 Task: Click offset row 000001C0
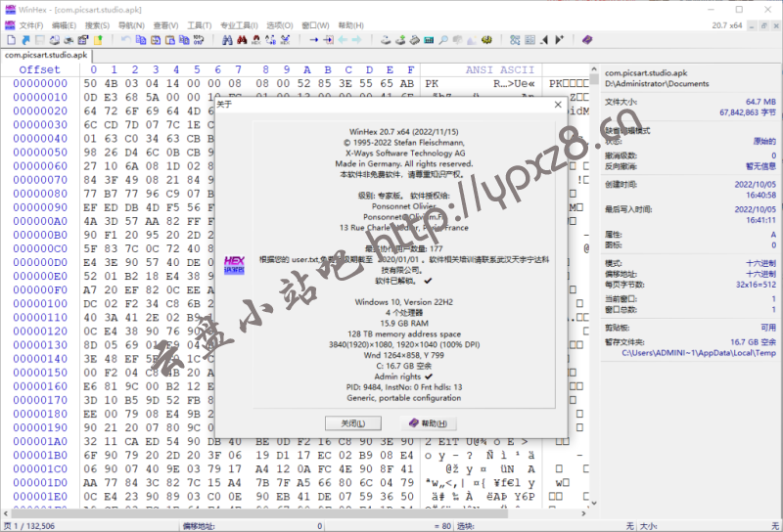pos(40,468)
